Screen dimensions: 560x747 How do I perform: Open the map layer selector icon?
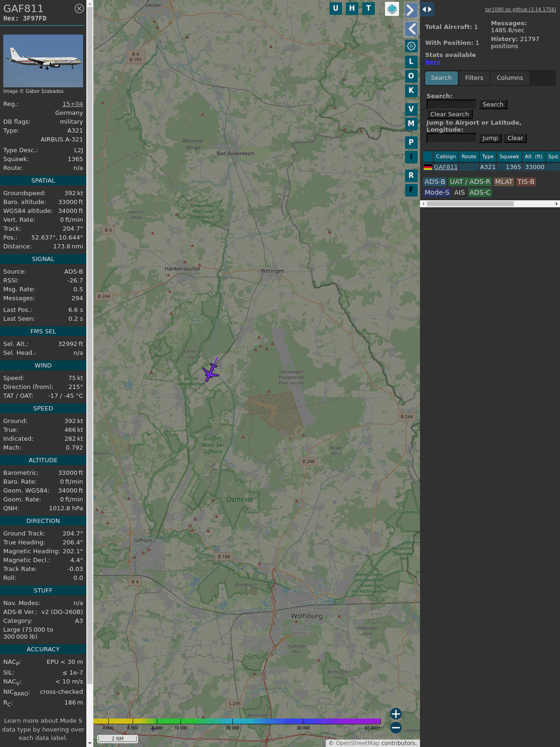click(392, 9)
